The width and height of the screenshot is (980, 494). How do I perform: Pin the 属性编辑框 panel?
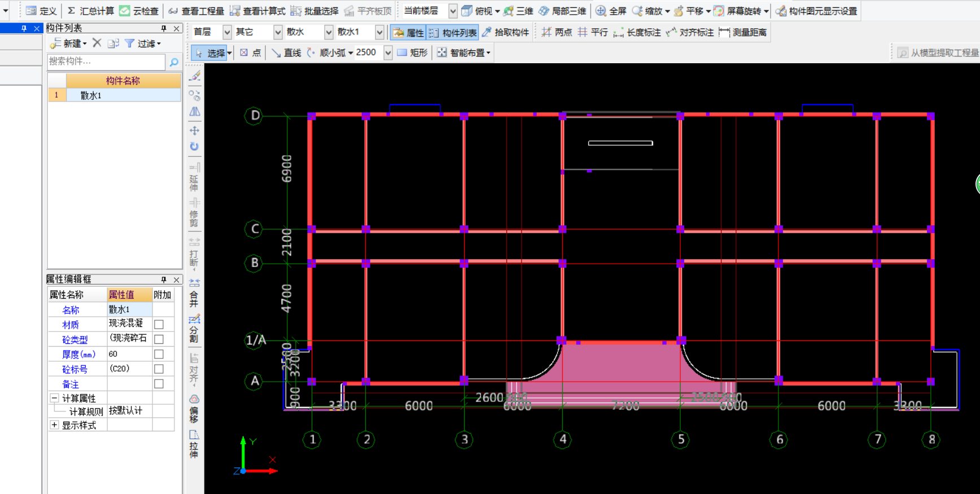pos(164,279)
